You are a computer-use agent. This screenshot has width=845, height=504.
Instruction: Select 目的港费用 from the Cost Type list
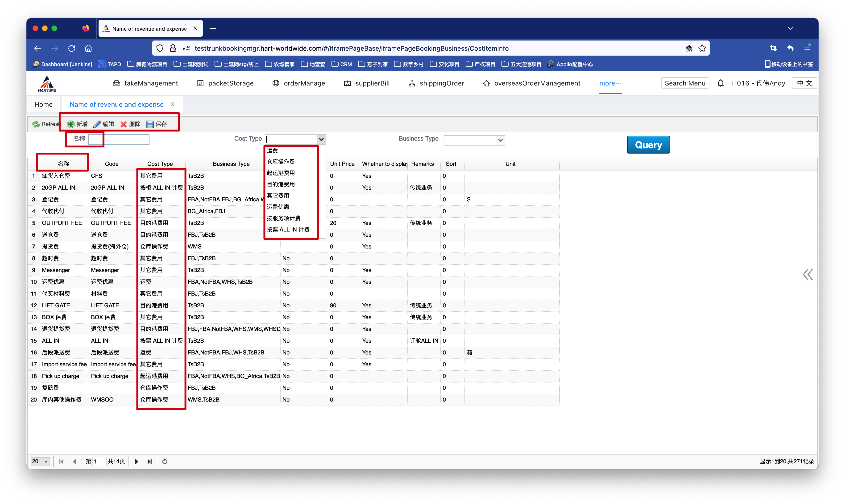(x=281, y=184)
